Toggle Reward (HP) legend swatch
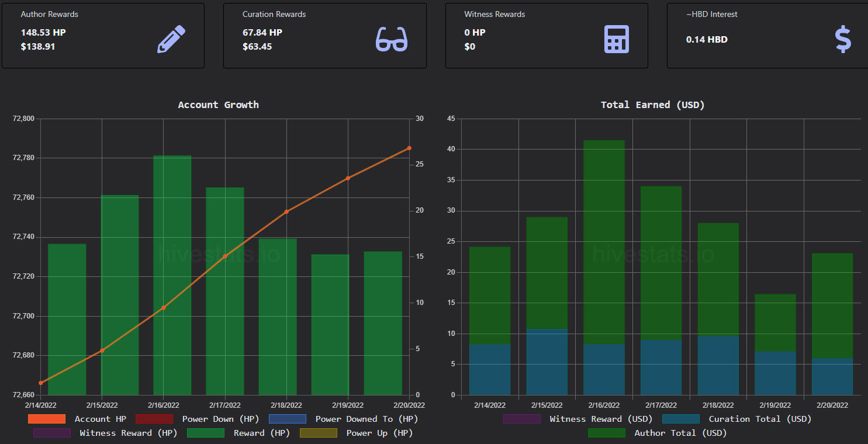Image resolution: width=868 pixels, height=444 pixels. [206, 433]
